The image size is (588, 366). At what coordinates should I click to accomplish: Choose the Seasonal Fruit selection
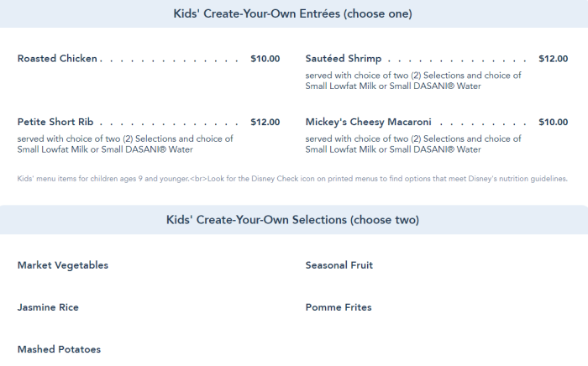tap(339, 265)
